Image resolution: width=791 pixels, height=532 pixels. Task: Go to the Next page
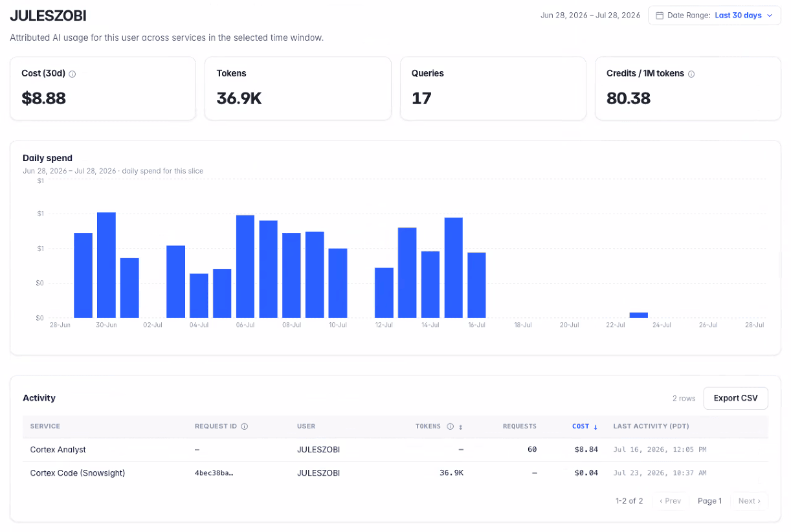pos(749,501)
